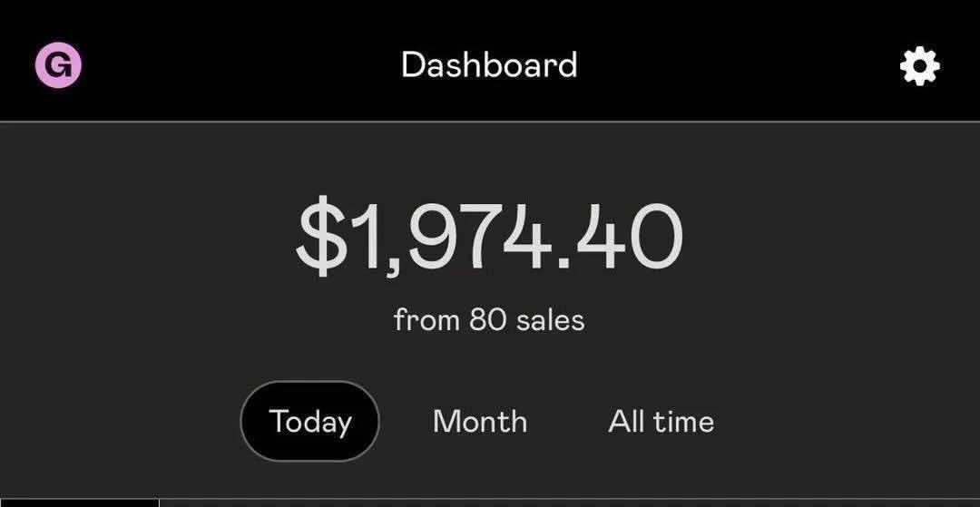Image resolution: width=980 pixels, height=507 pixels.
Task: Open preferences via the gear icon
Action: coord(919,66)
